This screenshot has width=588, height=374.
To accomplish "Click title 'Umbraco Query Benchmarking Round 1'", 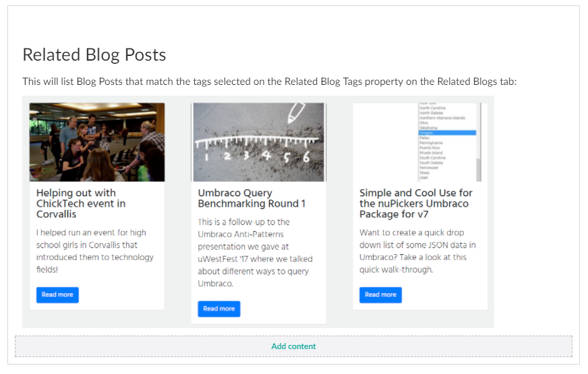I will click(x=252, y=198).
